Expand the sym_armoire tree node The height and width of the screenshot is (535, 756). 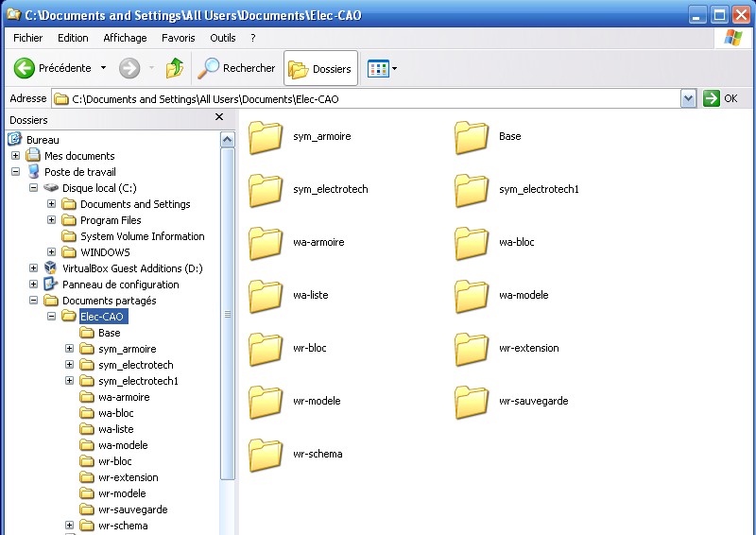point(69,349)
